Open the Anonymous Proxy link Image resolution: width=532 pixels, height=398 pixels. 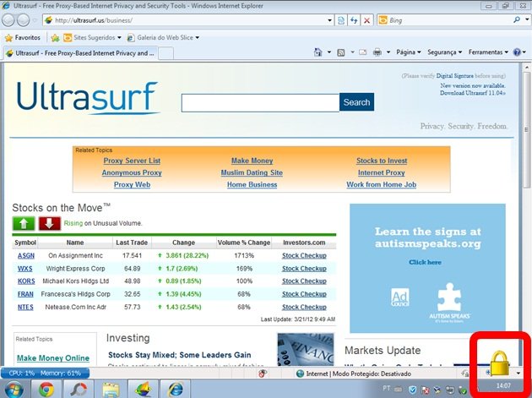point(132,172)
